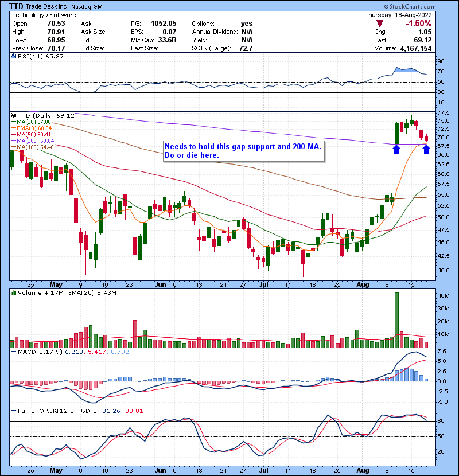The height and width of the screenshot is (476, 459).
Task: Click the Trade Desk Inc. company name
Action: click(x=47, y=6)
